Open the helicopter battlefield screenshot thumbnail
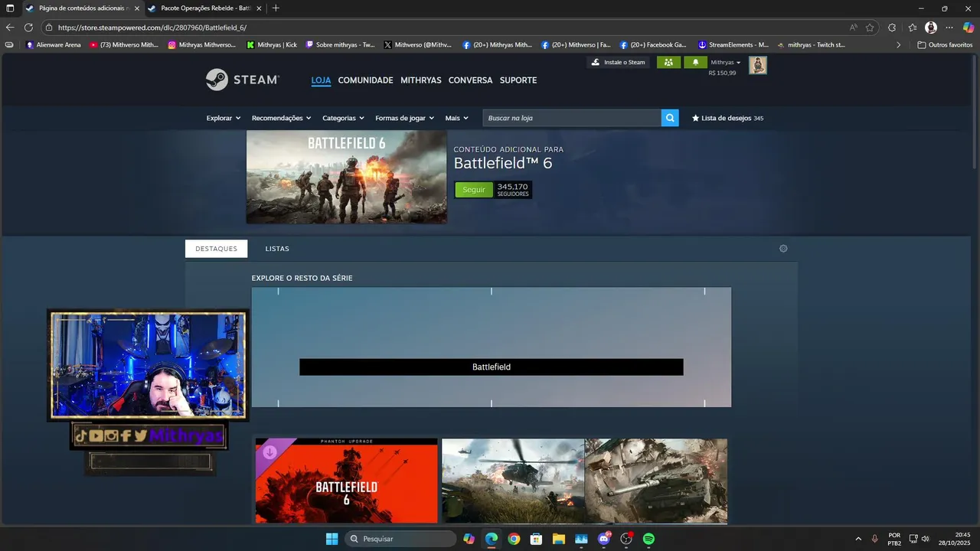The image size is (980, 551). pyautogui.click(x=513, y=481)
